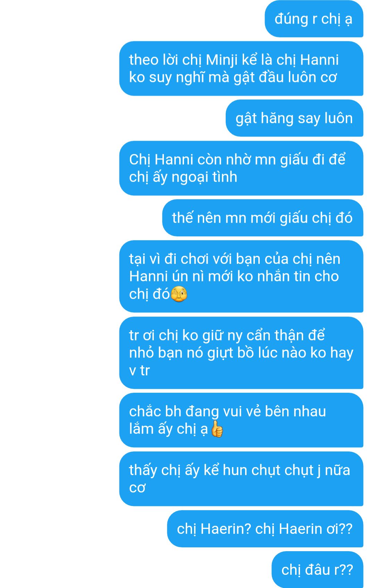Tap the 'chị Haerin? chị Haerin ơi??' bubble
375x588 pixels.
(x=265, y=529)
